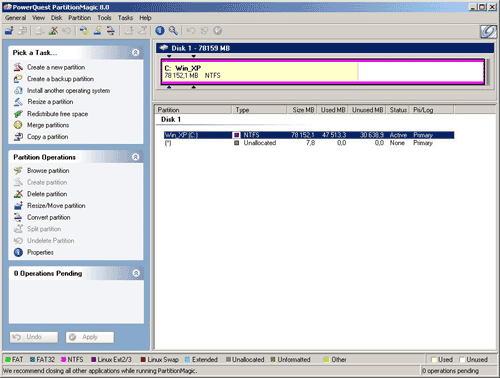Click the '0 operations pending' status bar text
This screenshot has width=500, height=378.
pos(450,371)
